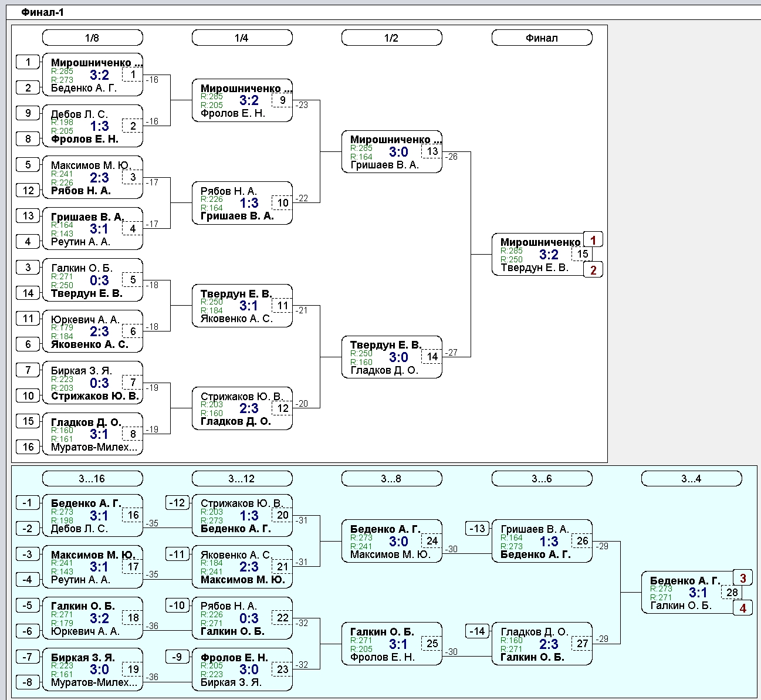Viewport: 761px width, 700px height.
Task: Click dashed match number 12 in 1/4
Action: click(x=282, y=408)
